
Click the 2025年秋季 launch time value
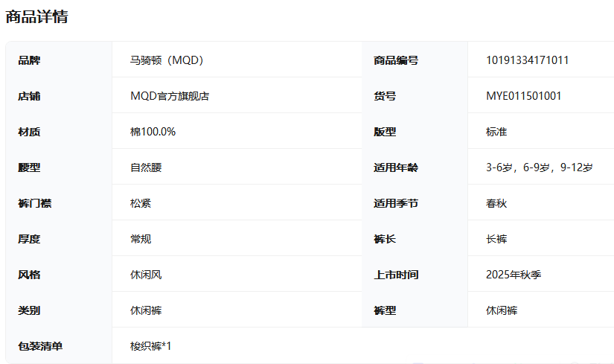(514, 275)
